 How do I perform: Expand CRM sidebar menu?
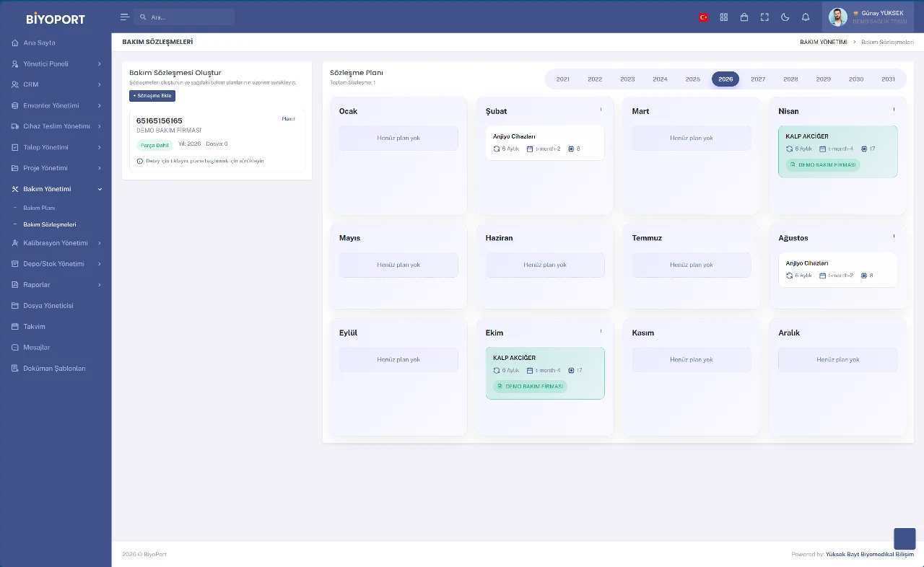click(56, 84)
